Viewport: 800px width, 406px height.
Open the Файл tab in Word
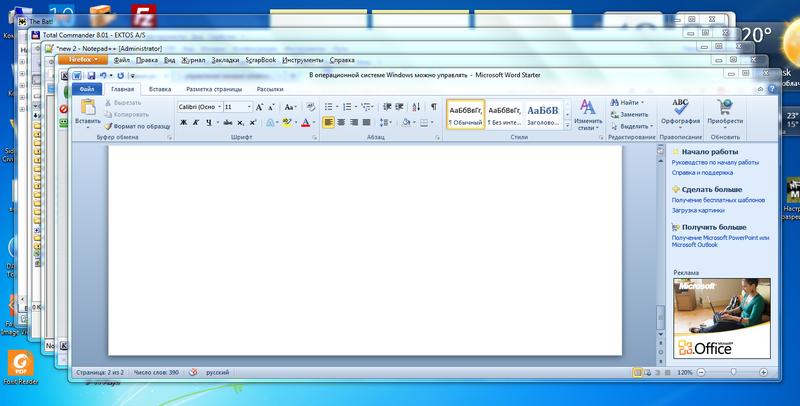point(87,89)
